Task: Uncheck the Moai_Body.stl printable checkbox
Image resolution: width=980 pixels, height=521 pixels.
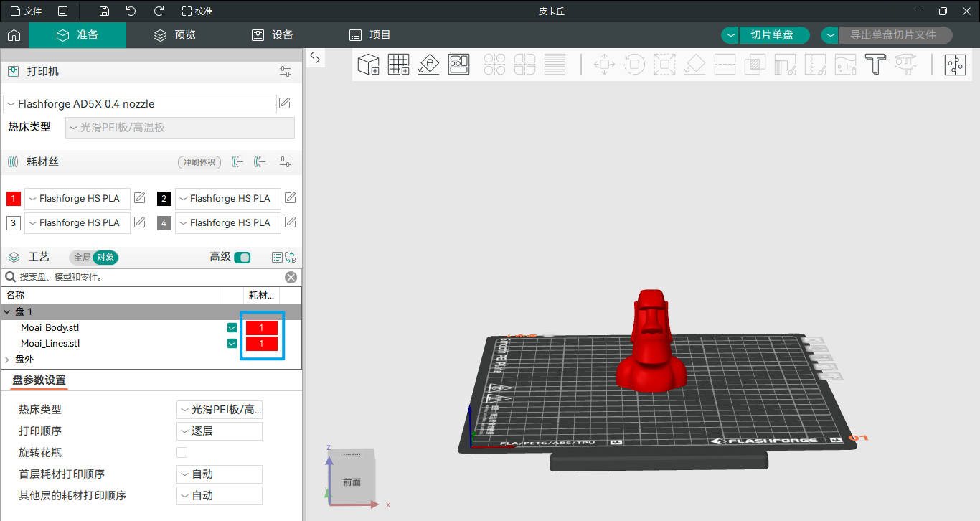Action: coord(232,327)
